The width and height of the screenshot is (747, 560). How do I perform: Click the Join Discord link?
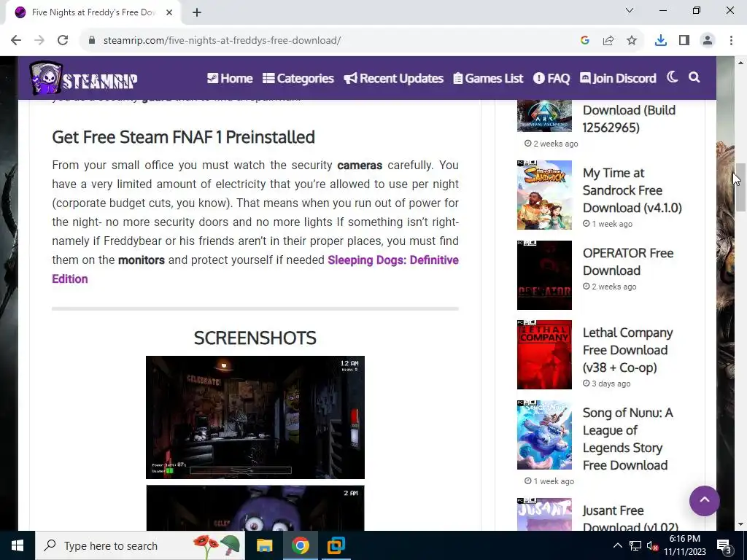618,78
